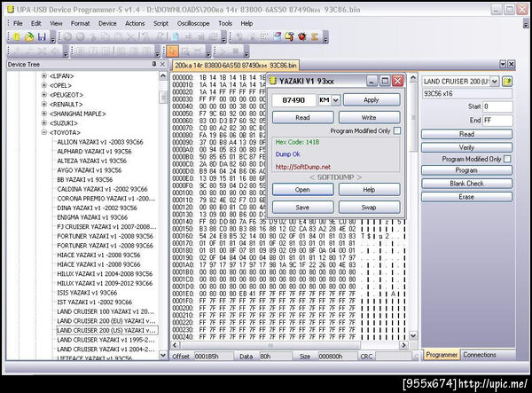Click the greyed script Stop square icon
Viewport: 532px width, 393px height.
point(236,51)
